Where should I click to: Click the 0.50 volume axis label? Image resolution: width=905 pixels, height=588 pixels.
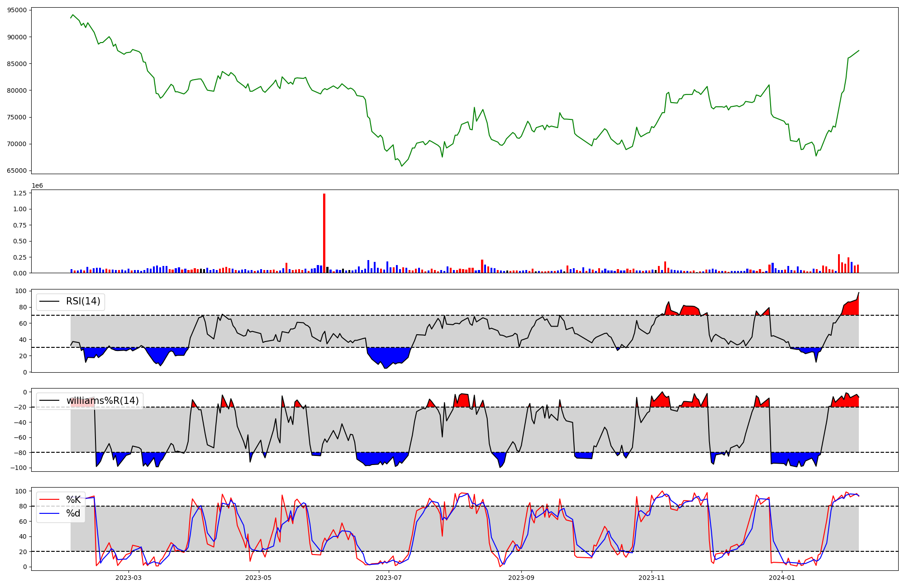20,242
